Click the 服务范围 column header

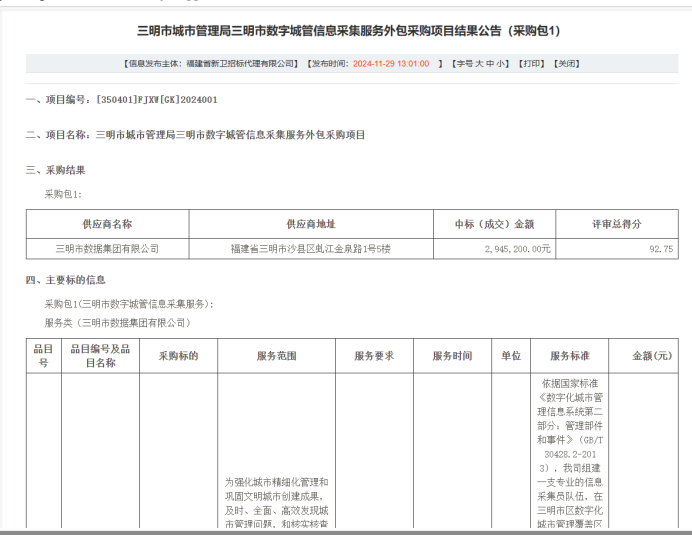(x=276, y=356)
